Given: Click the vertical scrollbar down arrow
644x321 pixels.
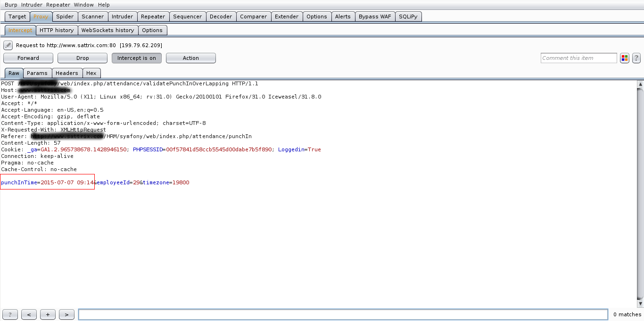Looking at the screenshot, I should click(640, 303).
